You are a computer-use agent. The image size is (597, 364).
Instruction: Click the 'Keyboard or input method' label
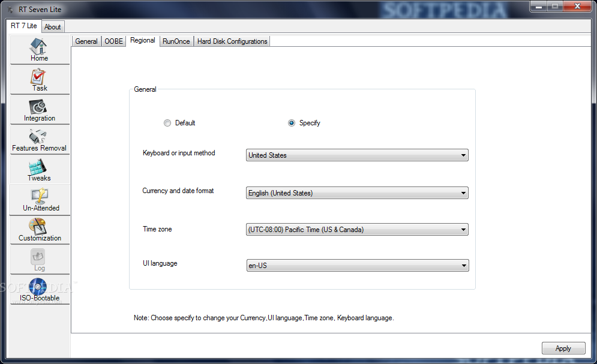pyautogui.click(x=179, y=153)
